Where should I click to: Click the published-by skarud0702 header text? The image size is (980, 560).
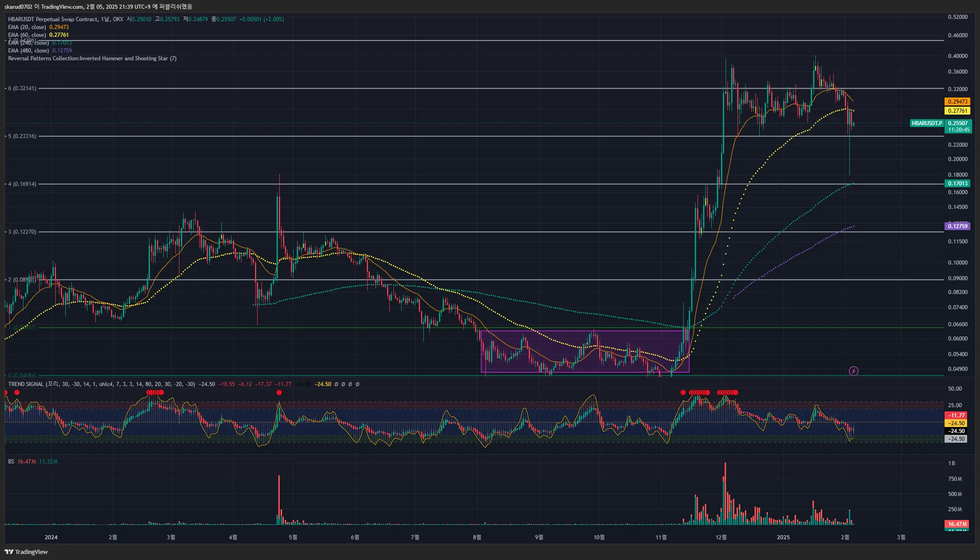(x=98, y=6)
